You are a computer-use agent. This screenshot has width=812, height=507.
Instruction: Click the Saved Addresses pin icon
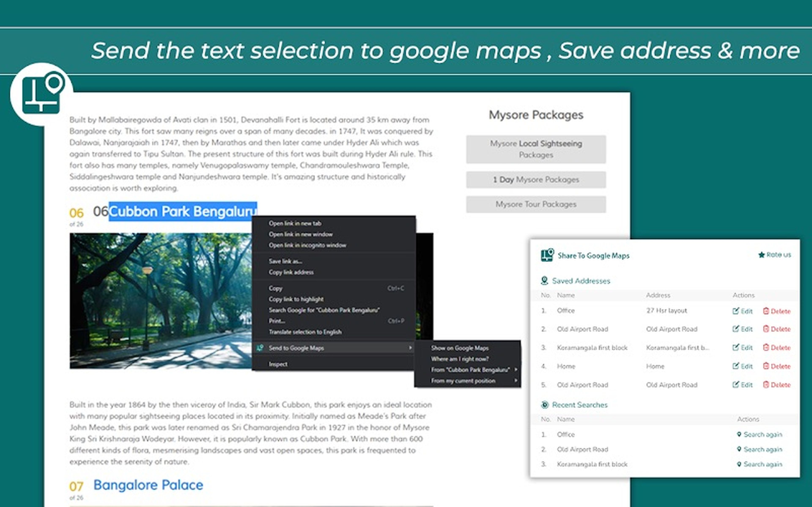point(544,280)
